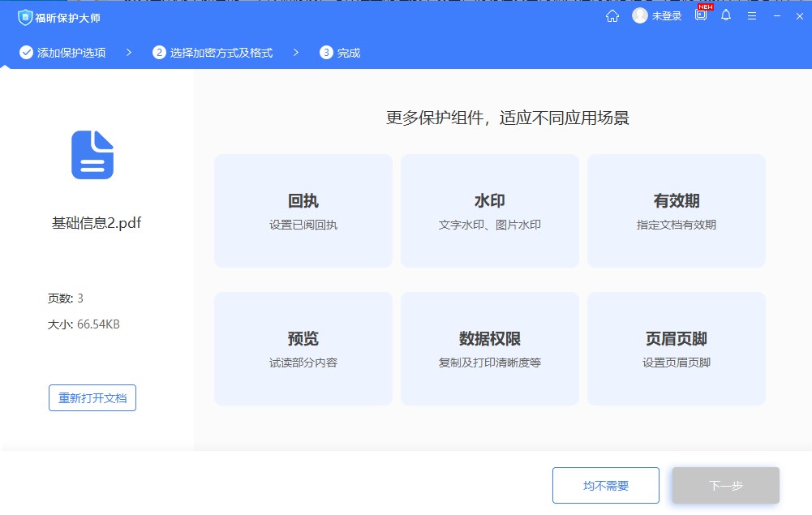Click the file name 基础信息2.pdf
The image size is (812, 515).
click(x=97, y=223)
